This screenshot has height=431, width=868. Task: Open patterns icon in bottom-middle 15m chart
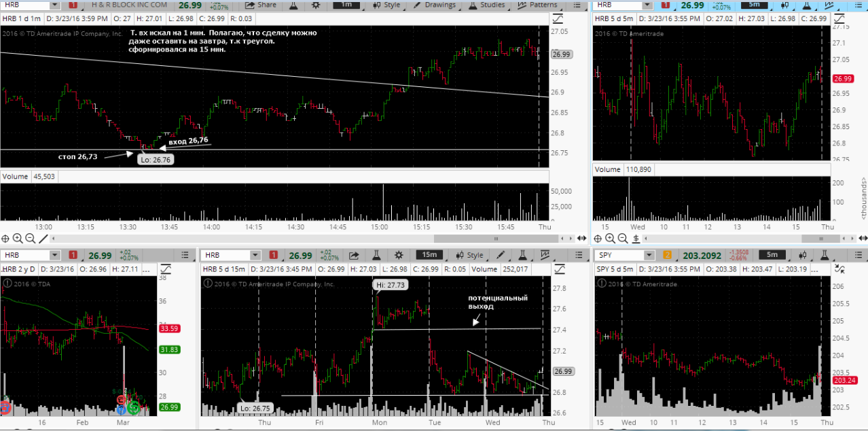[x=545, y=256]
